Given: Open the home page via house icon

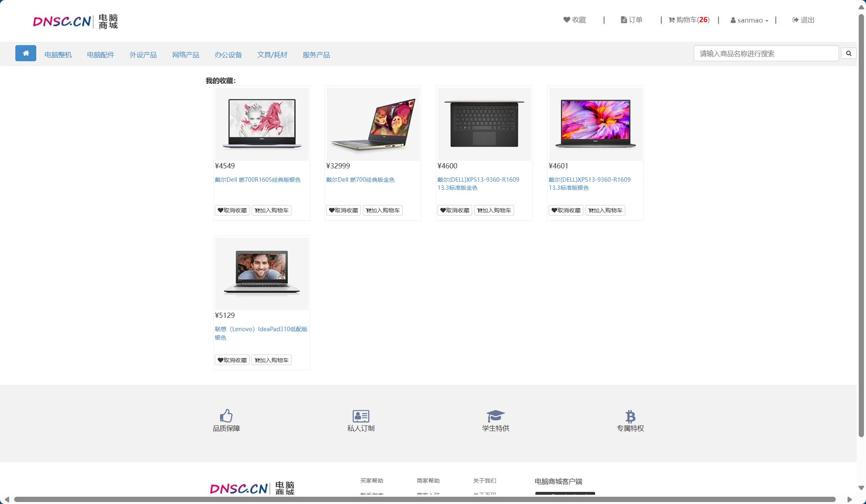Looking at the screenshot, I should tap(26, 53).
